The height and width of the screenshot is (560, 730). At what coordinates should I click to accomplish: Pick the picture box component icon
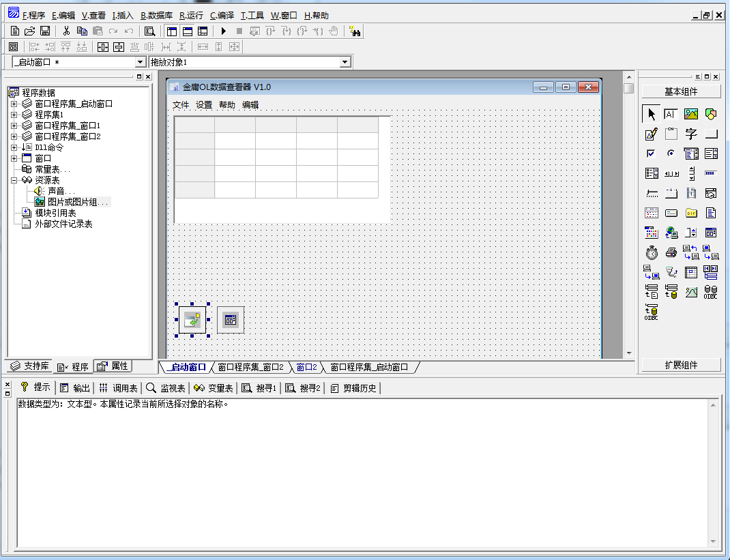(x=691, y=114)
